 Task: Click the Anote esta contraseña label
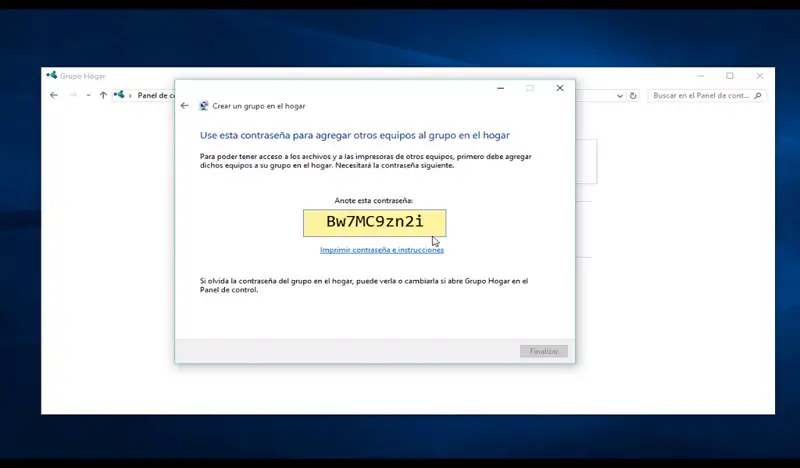(x=373, y=201)
